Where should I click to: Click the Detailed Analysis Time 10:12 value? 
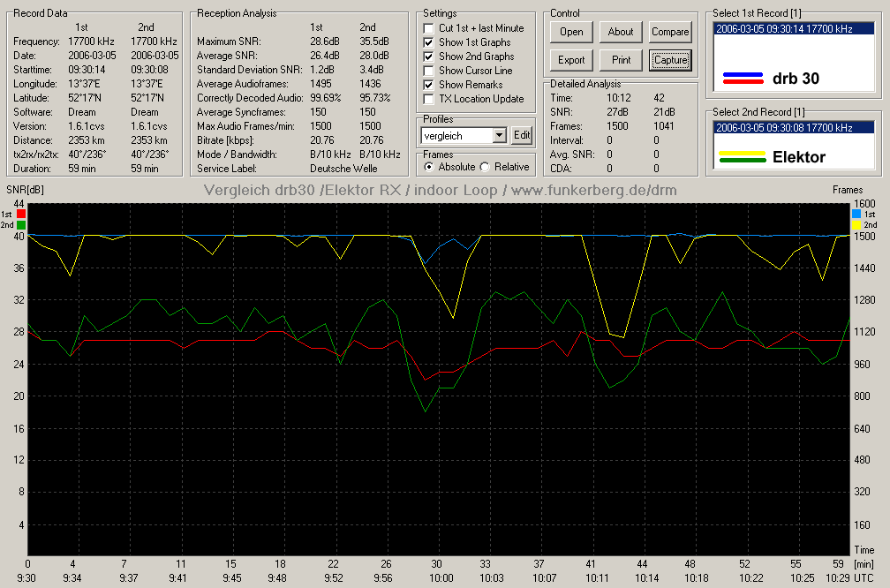pos(619,98)
